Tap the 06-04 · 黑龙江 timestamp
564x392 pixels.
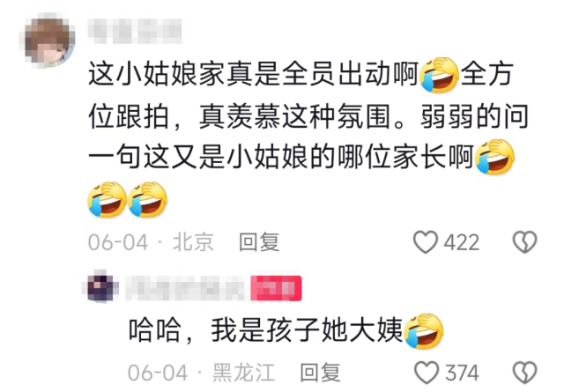tap(202, 373)
